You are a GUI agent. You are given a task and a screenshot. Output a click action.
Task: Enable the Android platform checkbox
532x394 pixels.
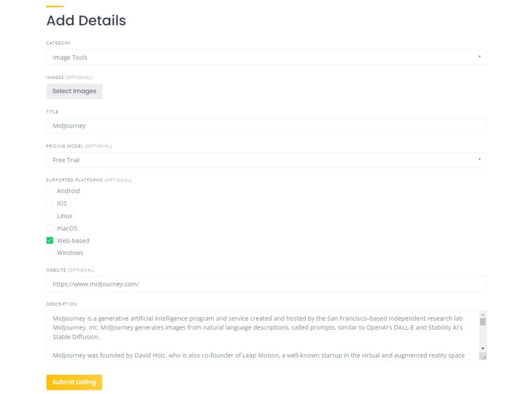tap(50, 191)
